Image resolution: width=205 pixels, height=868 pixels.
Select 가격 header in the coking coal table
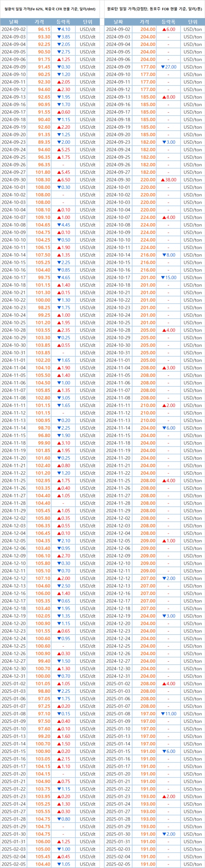(x=145, y=22)
